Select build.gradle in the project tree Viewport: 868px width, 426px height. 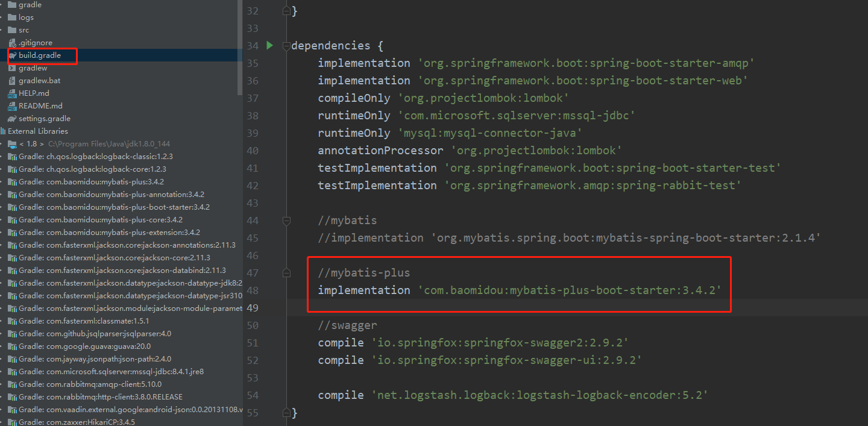pyautogui.click(x=40, y=55)
